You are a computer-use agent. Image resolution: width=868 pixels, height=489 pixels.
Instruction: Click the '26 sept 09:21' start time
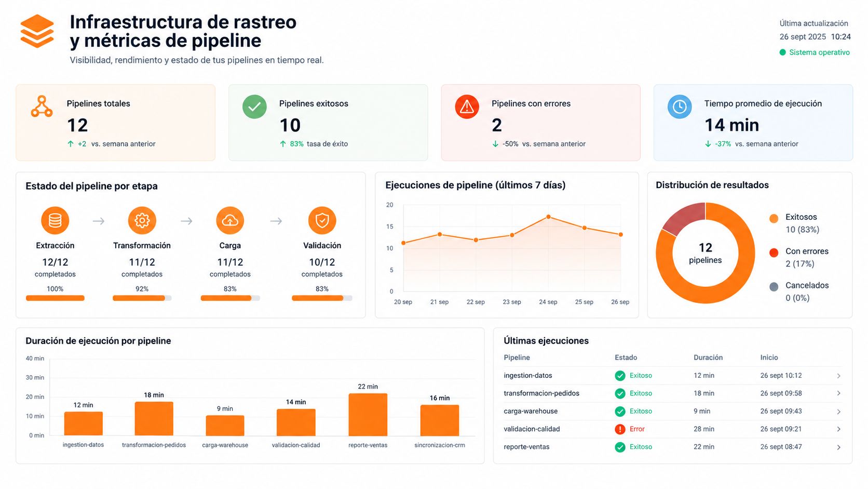pos(781,429)
